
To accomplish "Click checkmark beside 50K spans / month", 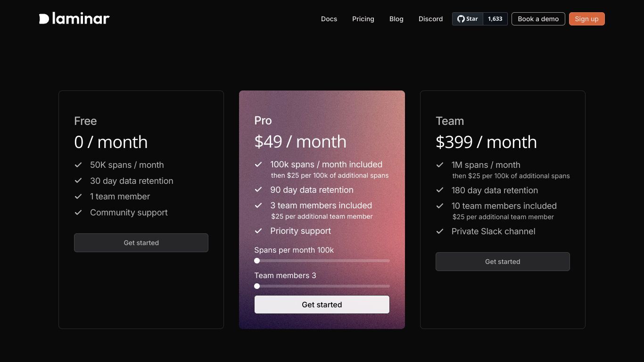I will [x=78, y=165].
